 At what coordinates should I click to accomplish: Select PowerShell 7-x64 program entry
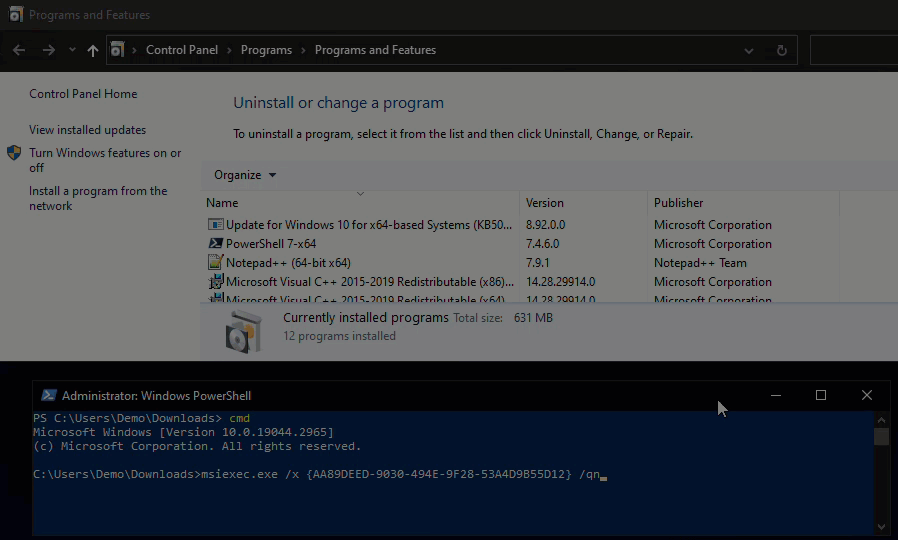click(x=271, y=243)
